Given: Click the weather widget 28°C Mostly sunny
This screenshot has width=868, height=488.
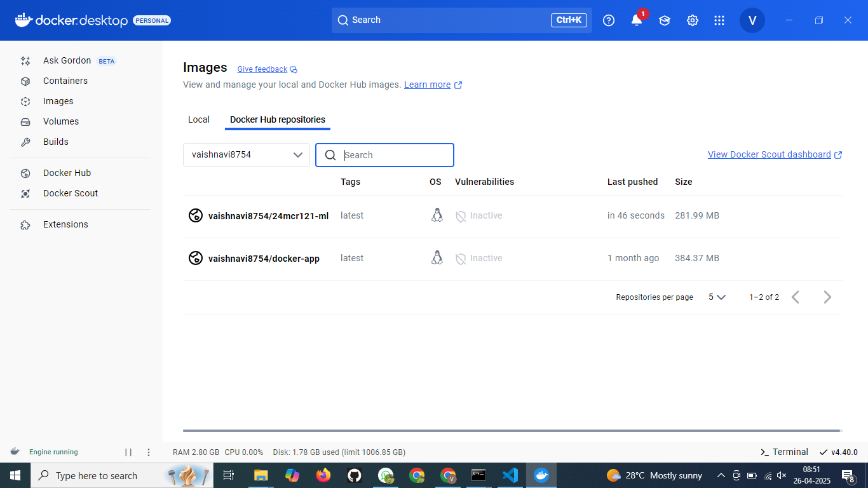Looking at the screenshot, I should [654, 475].
